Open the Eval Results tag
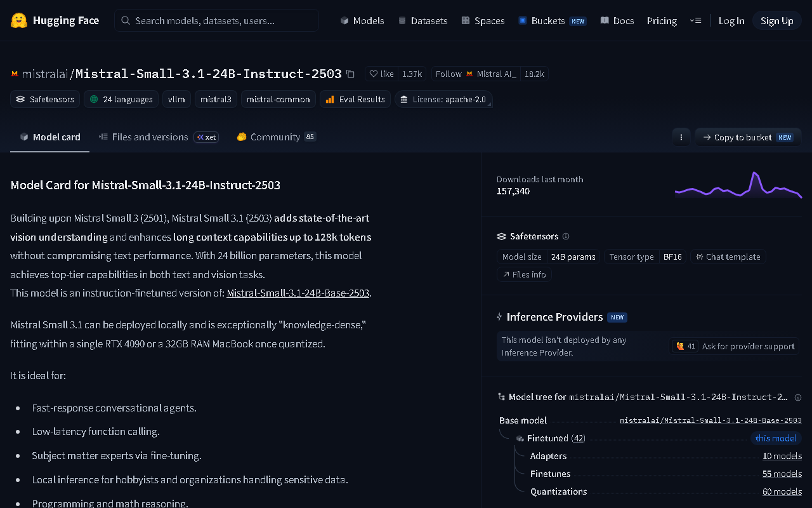The image size is (812, 508). pyautogui.click(x=355, y=99)
